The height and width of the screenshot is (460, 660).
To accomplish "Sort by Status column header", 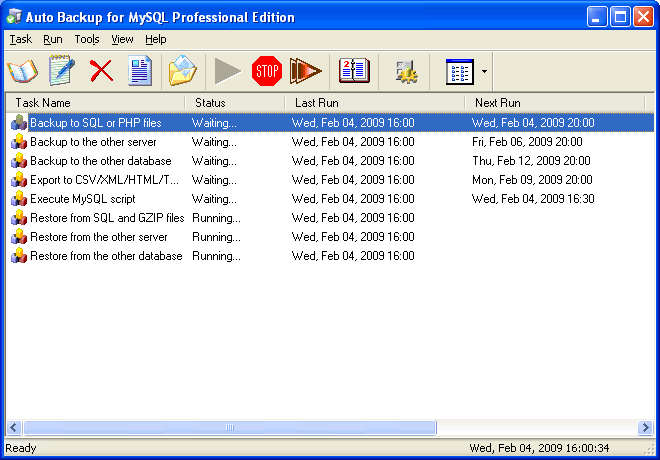I will 235,103.
